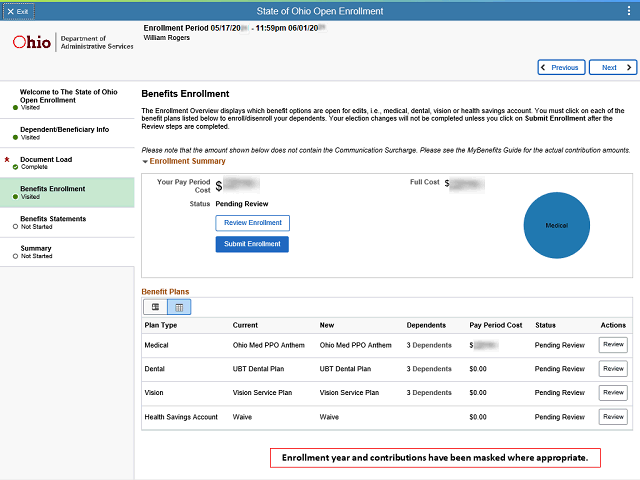Click the New column header
The height and width of the screenshot is (480, 640).
pos(327,325)
